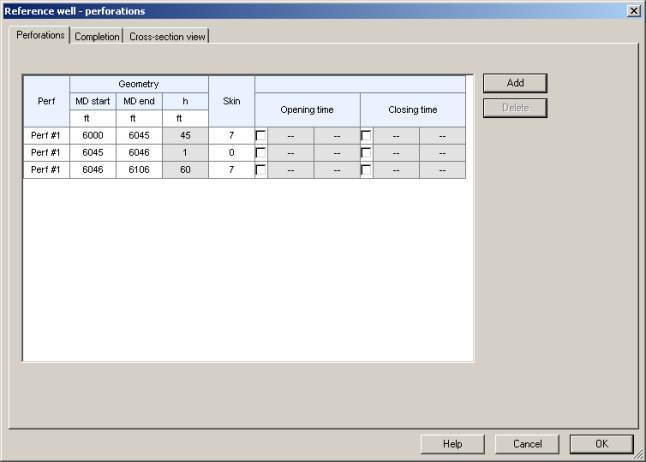The image size is (646, 462).
Task: Tick Opening time checkbox in second perforation row
Action: click(262, 153)
